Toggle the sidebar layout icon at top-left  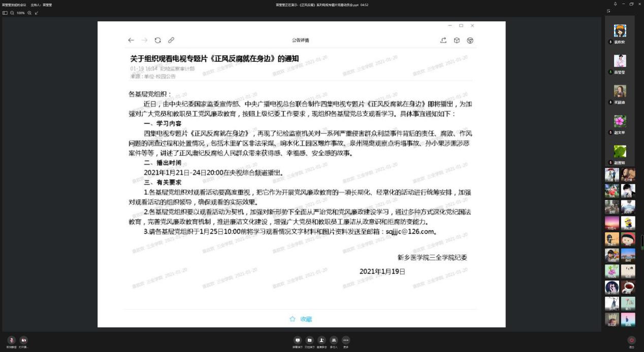5,13
